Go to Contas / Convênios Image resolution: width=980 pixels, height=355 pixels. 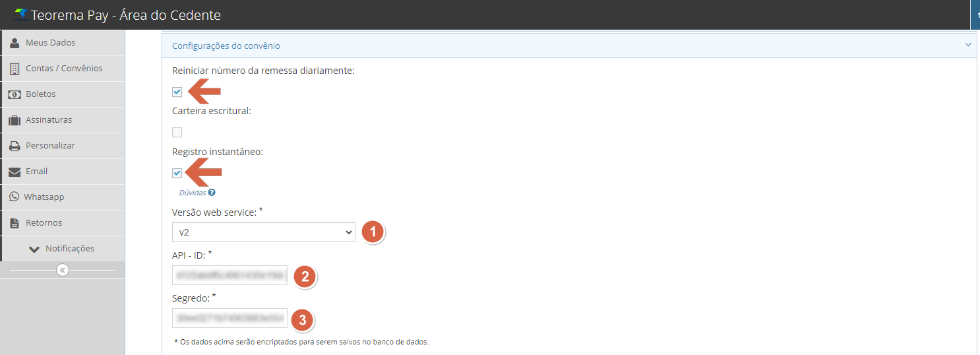[63, 69]
